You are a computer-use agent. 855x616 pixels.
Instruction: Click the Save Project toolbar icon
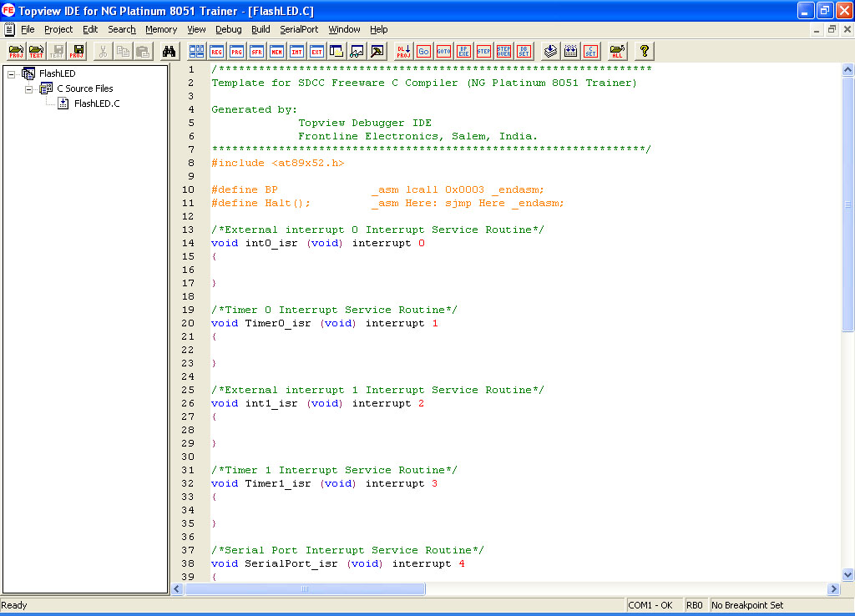pyautogui.click(x=78, y=51)
